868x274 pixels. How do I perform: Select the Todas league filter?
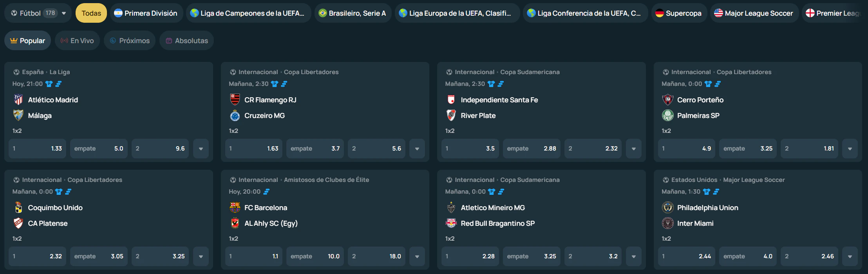click(91, 13)
